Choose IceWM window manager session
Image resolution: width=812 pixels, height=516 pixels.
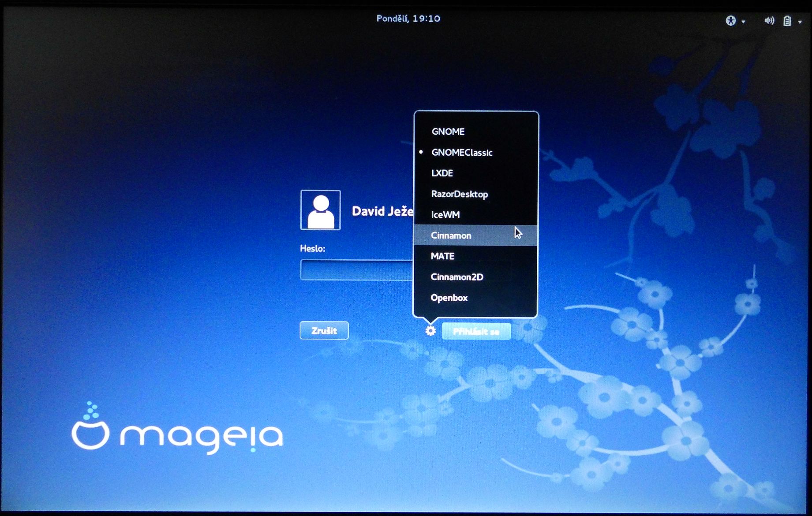click(476, 215)
